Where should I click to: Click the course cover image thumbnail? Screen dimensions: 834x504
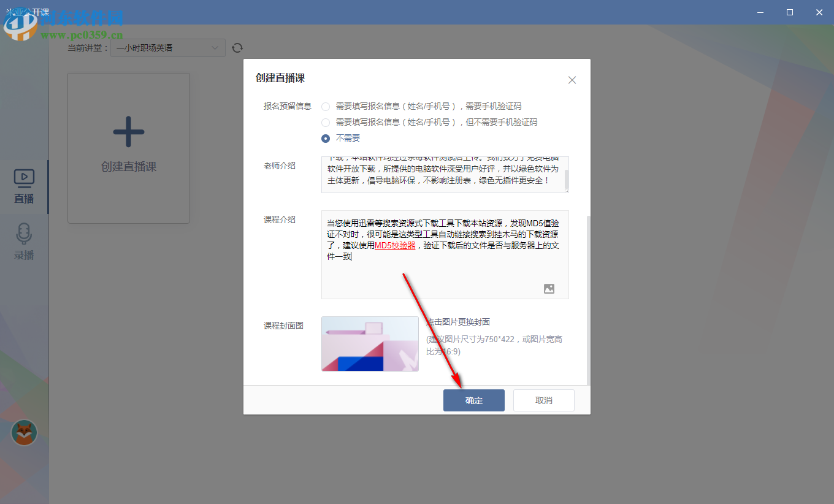click(370, 344)
